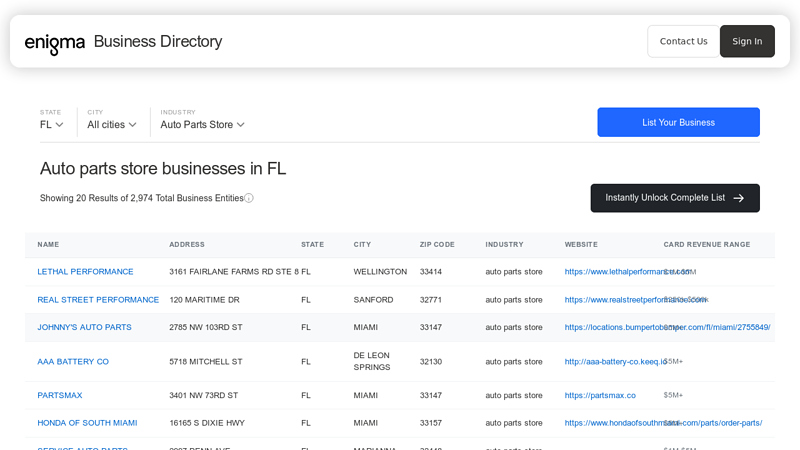Click zip code 33157
The height and width of the screenshot is (450, 800).
(431, 422)
